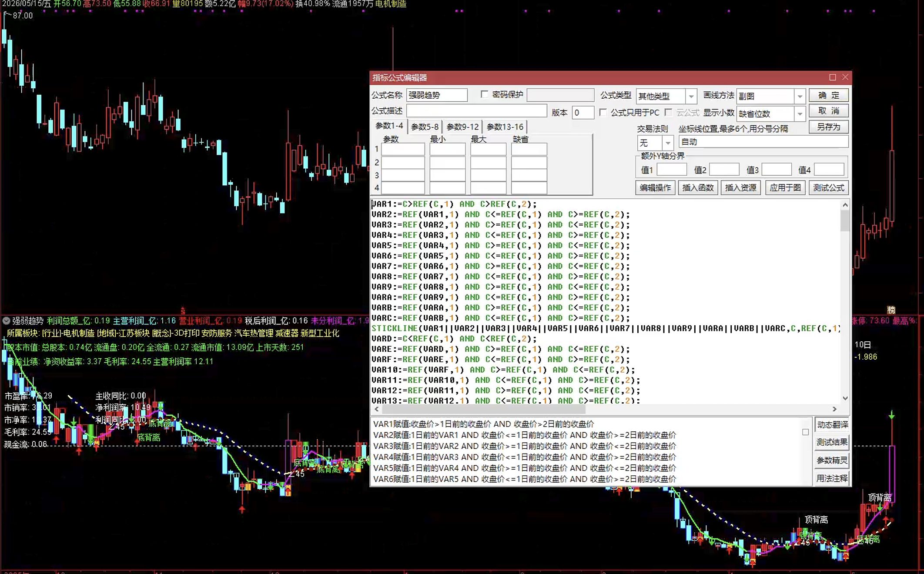Click the vertical scrollbar thumb of code editor
Screen dimensions: 924x574
[x=845, y=221]
